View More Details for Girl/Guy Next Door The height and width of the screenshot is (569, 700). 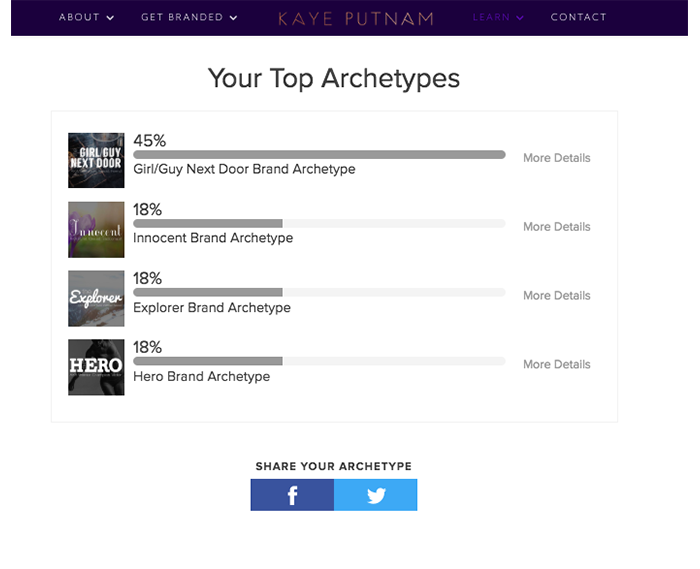coord(557,158)
